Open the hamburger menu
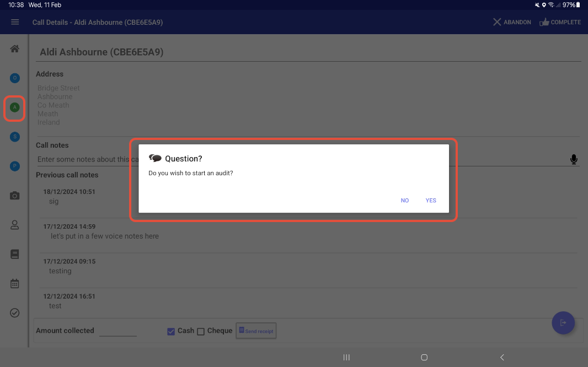Viewport: 588px width, 367px height. (15, 22)
